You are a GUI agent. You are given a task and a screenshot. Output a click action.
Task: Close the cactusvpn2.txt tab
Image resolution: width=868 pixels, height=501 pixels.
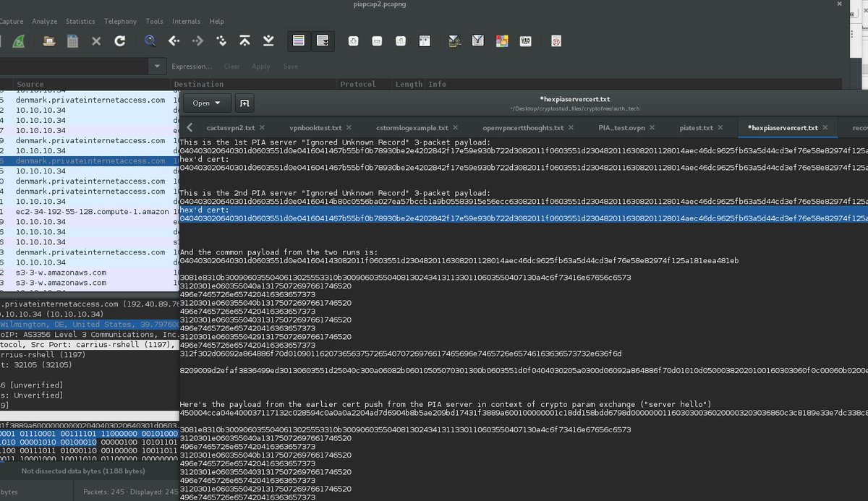pos(262,128)
